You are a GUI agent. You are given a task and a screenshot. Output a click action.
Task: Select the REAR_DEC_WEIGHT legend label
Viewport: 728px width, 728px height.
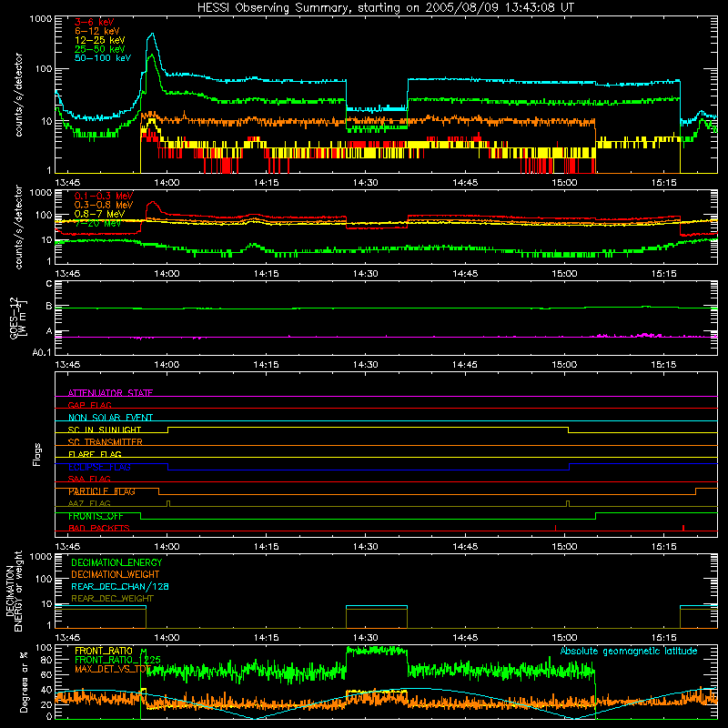click(112, 599)
